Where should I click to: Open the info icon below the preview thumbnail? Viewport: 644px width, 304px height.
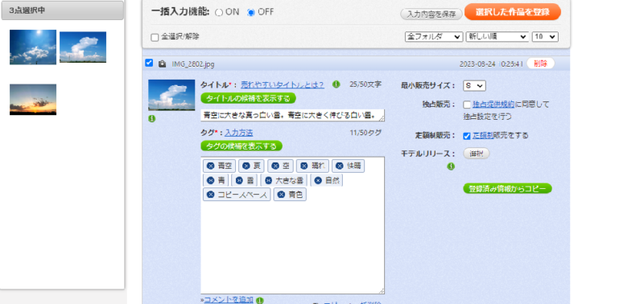[x=151, y=119]
